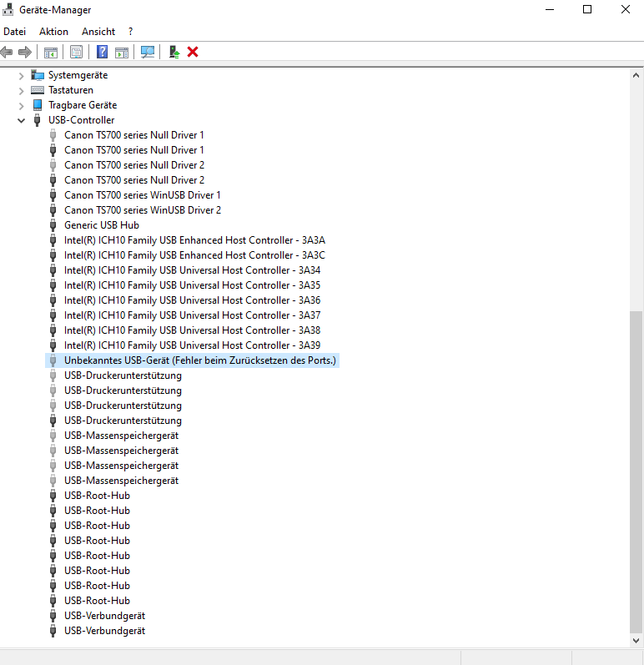Select Universal Host Controller - 3A36

pyautogui.click(x=192, y=300)
